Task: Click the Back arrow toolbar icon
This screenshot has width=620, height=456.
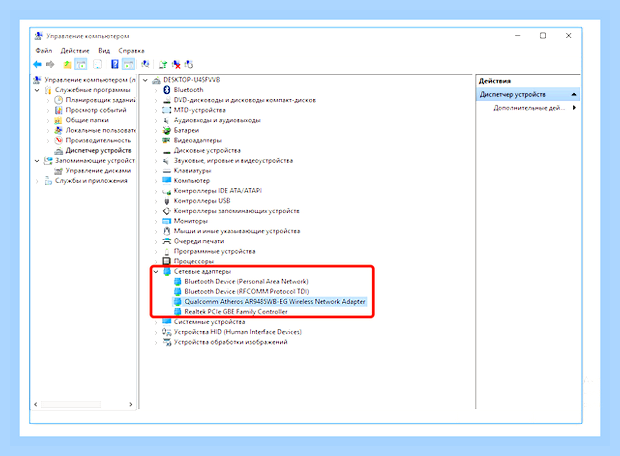Action: tap(38, 64)
